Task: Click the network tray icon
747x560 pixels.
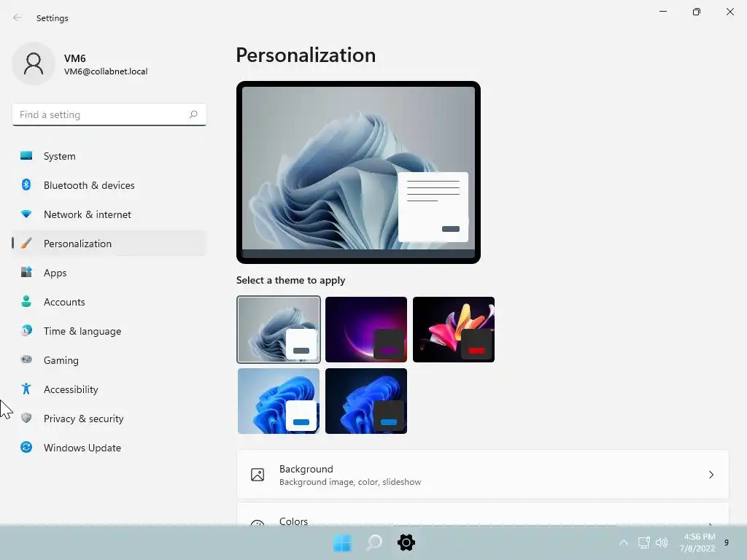Action: pyautogui.click(x=643, y=542)
